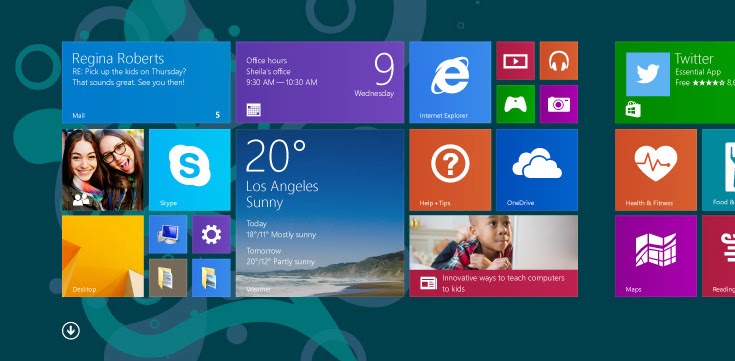Open the Desktop tile

[x=103, y=256]
